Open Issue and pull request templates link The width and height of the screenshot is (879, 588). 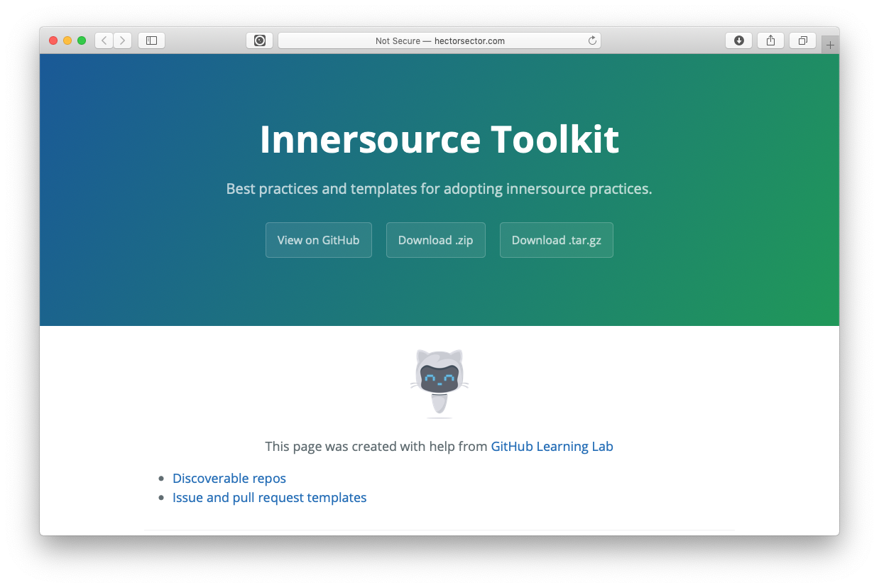point(270,498)
